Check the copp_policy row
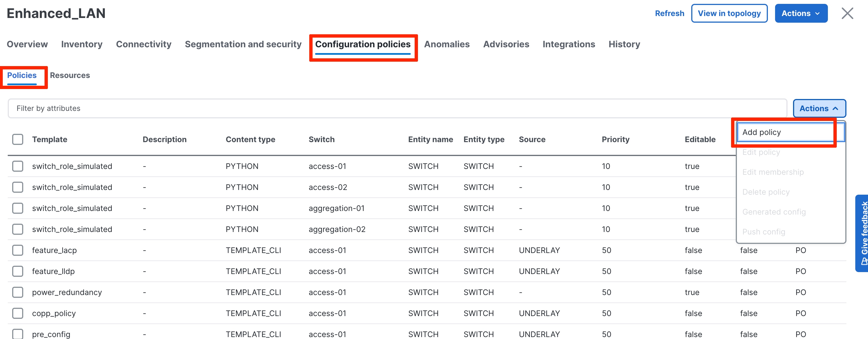This screenshot has height=339, width=868. 17,313
